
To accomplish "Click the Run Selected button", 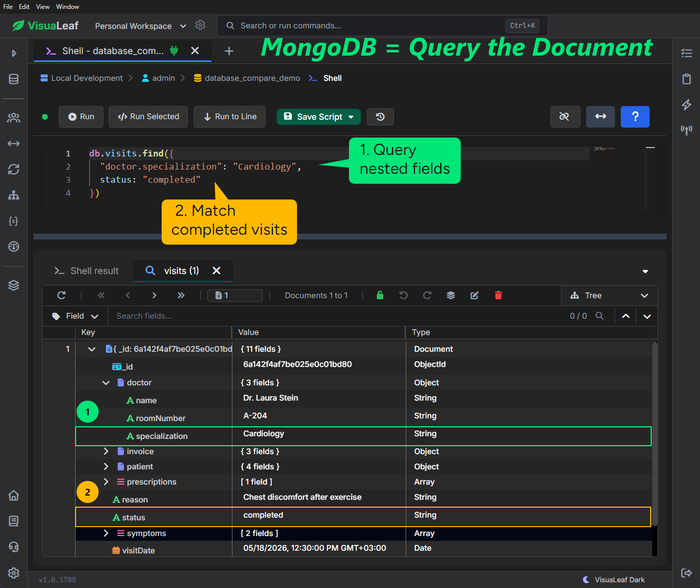I will click(149, 117).
